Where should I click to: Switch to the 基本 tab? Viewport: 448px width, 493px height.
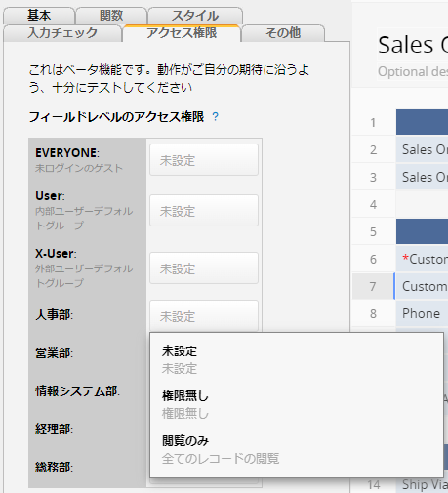(x=39, y=16)
